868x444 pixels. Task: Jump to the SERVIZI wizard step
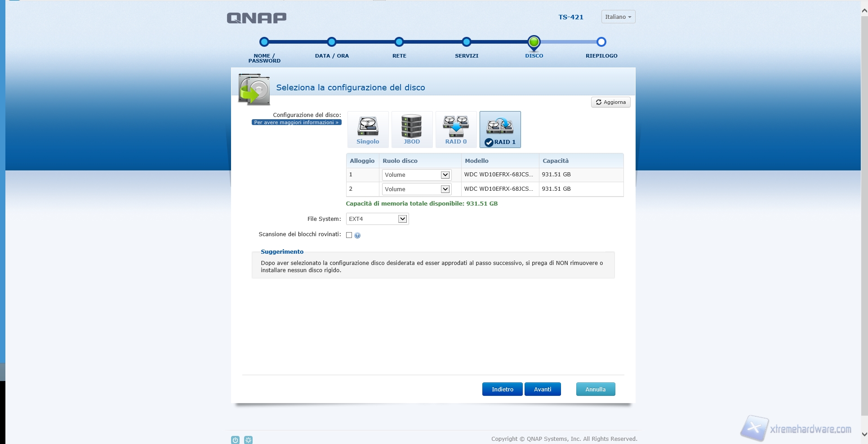click(466, 42)
